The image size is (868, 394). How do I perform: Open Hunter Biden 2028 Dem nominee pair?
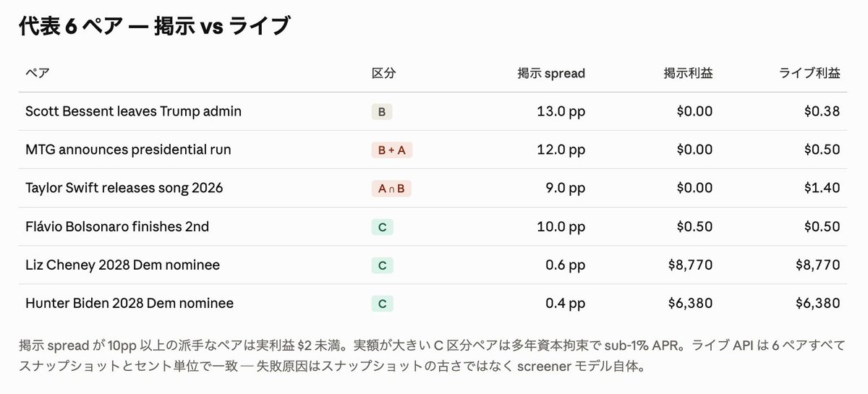point(129,303)
